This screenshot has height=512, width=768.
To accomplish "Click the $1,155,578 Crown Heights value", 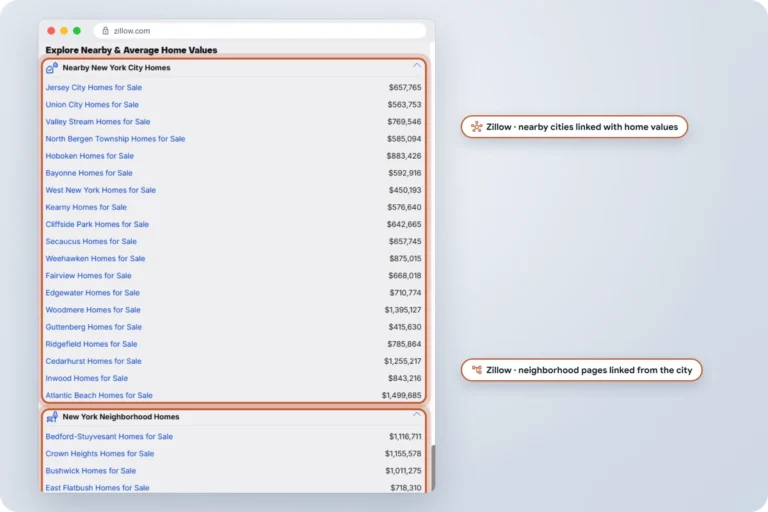I will click(403, 454).
